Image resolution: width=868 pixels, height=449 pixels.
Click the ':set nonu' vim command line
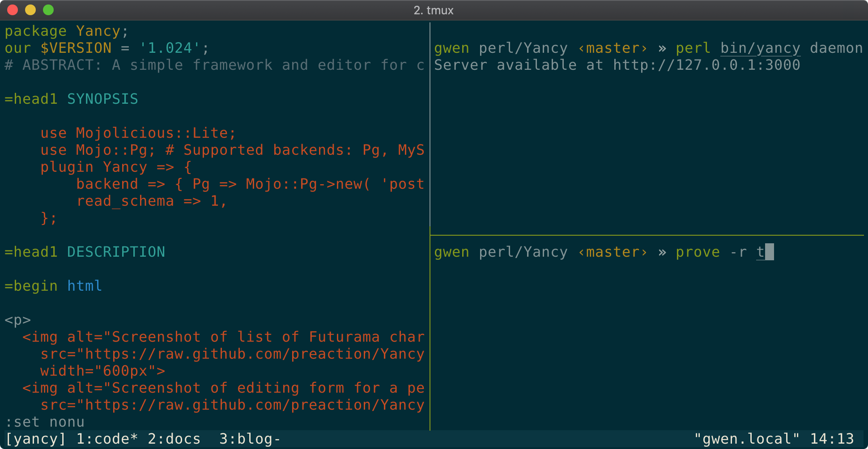point(44,422)
